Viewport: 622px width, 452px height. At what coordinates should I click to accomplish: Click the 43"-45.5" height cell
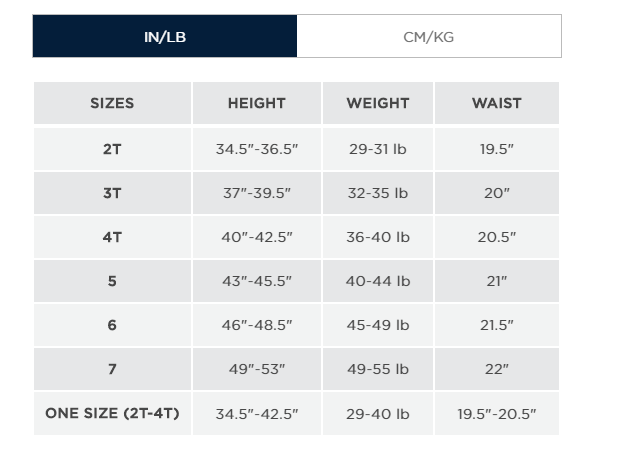click(257, 281)
